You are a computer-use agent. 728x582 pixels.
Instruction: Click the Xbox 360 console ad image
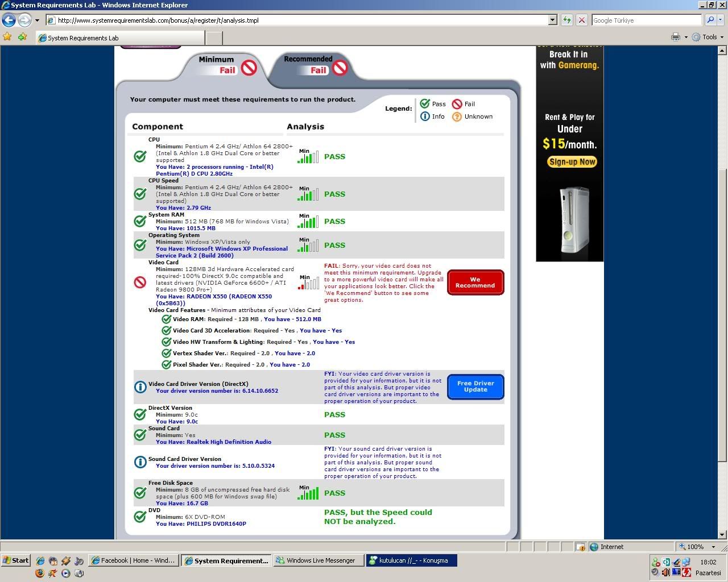[x=575, y=220]
